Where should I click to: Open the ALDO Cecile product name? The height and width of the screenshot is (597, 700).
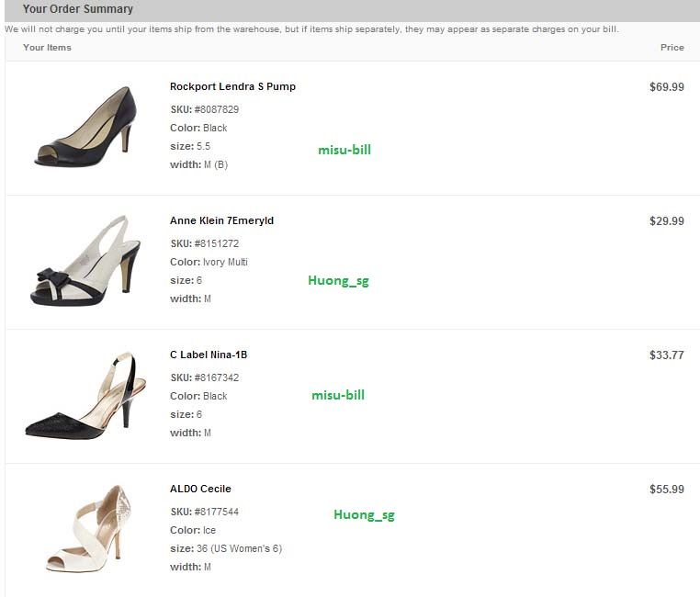[200, 489]
